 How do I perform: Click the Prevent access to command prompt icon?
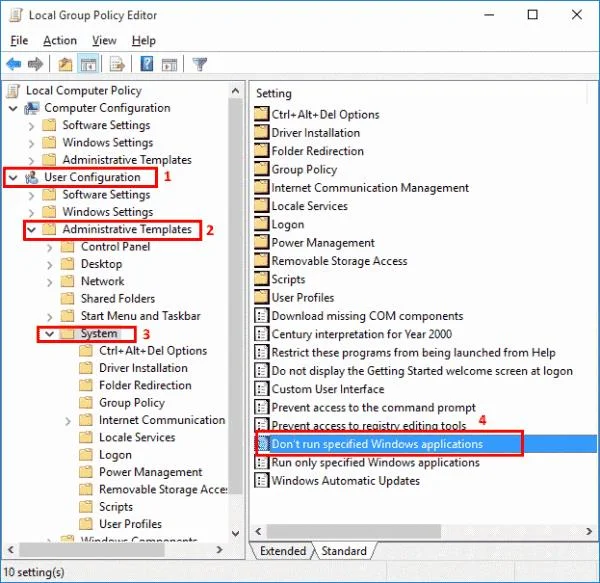point(261,407)
